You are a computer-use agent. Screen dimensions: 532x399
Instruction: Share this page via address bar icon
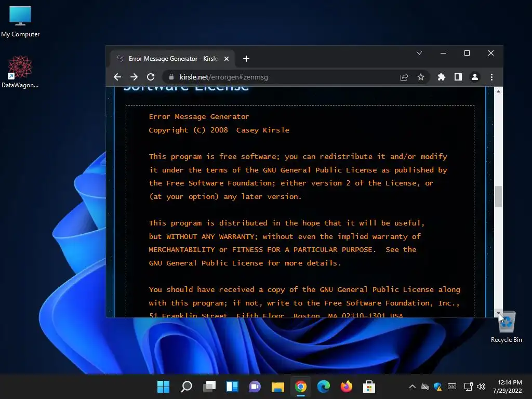404,77
